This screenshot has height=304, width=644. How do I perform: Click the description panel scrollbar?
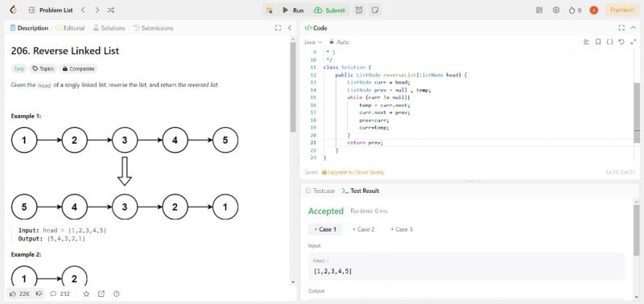click(x=293, y=87)
